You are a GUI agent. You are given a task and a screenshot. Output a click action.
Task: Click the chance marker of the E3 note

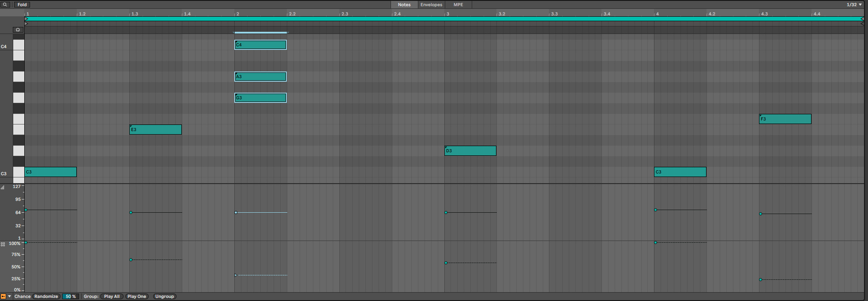pyautogui.click(x=131, y=260)
